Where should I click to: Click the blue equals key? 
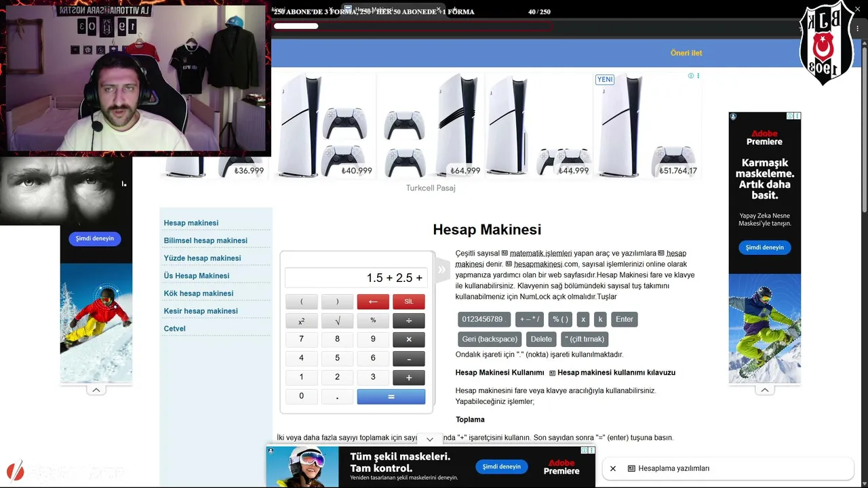coord(391,396)
